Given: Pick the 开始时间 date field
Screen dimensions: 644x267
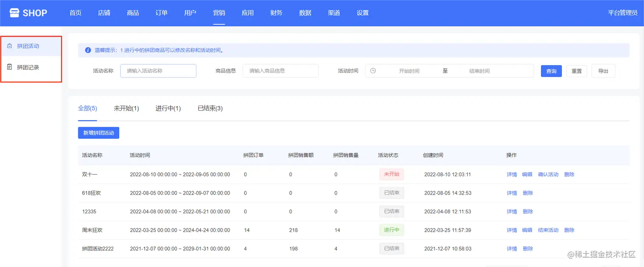Looking at the screenshot, I should point(409,71).
